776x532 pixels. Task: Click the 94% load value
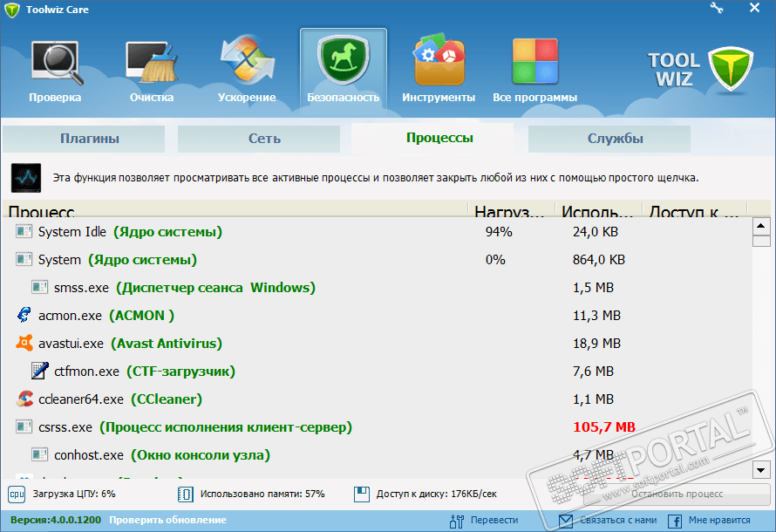499,232
